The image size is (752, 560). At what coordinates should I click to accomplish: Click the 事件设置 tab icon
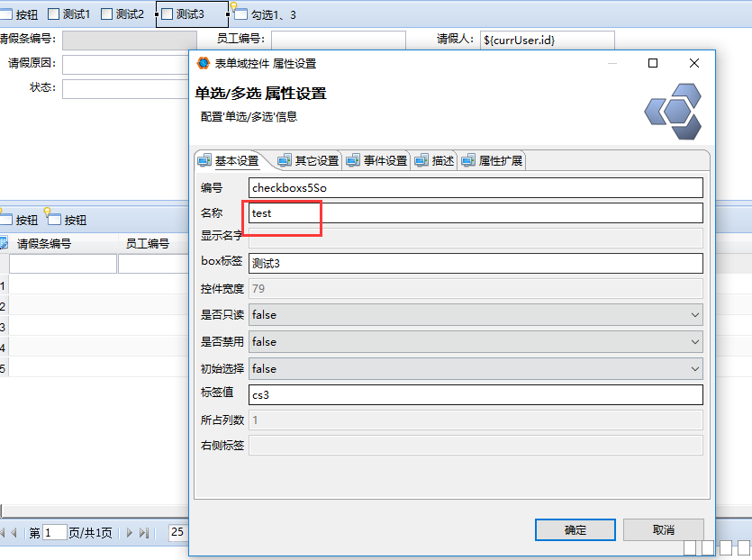(x=353, y=161)
